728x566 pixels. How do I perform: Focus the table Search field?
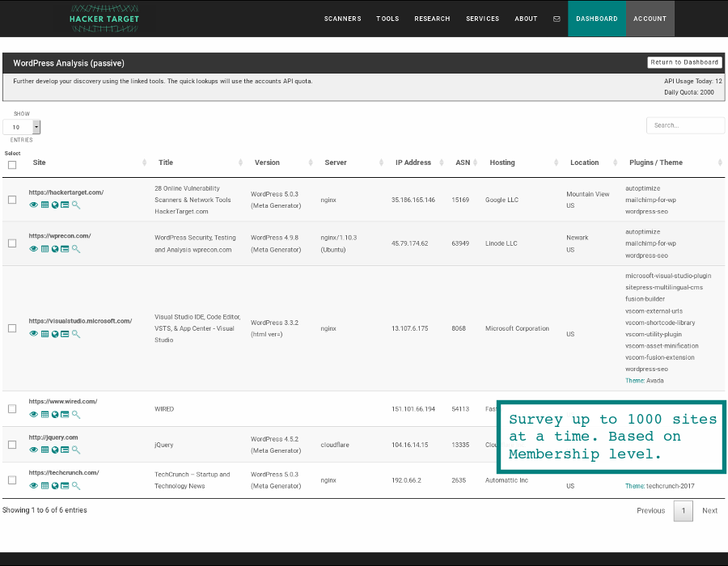pos(685,125)
